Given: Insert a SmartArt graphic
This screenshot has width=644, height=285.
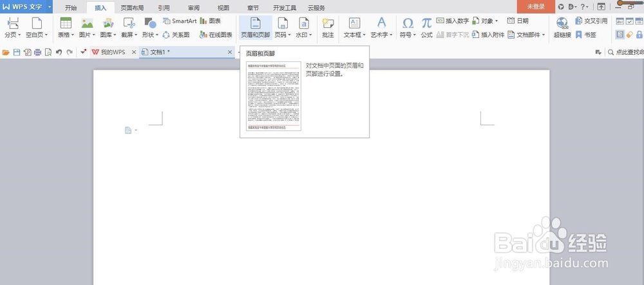Looking at the screenshot, I should (x=180, y=21).
